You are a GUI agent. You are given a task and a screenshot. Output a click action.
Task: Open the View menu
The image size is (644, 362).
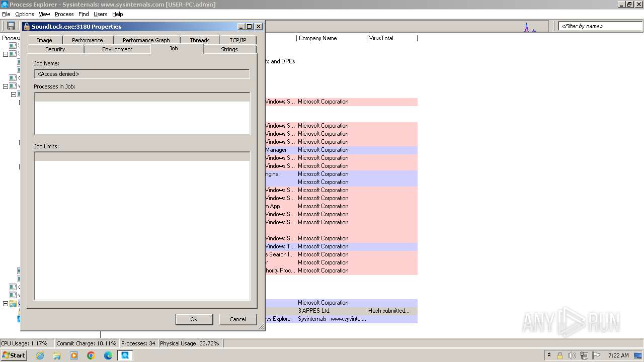[x=44, y=14]
